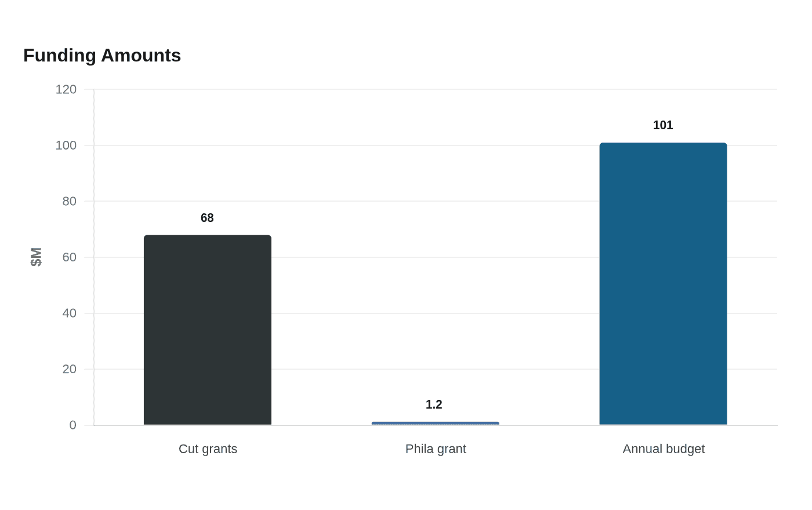812x510 pixels.
Task: Click the Funding Amounts chart title
Action: coord(102,55)
